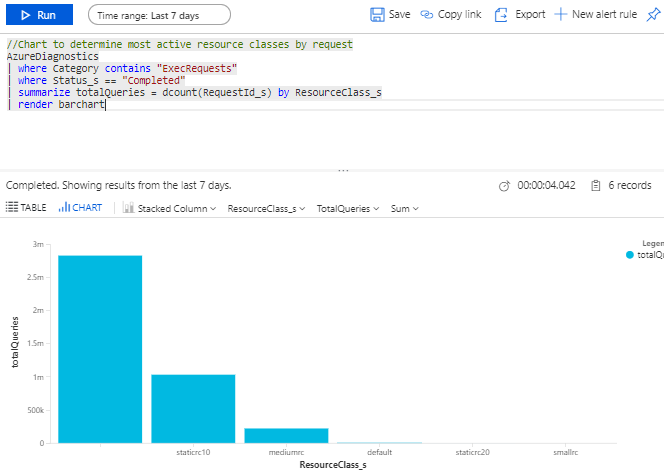664x472 pixels.
Task: Open the Sum aggregation dropdown
Action: click(404, 208)
